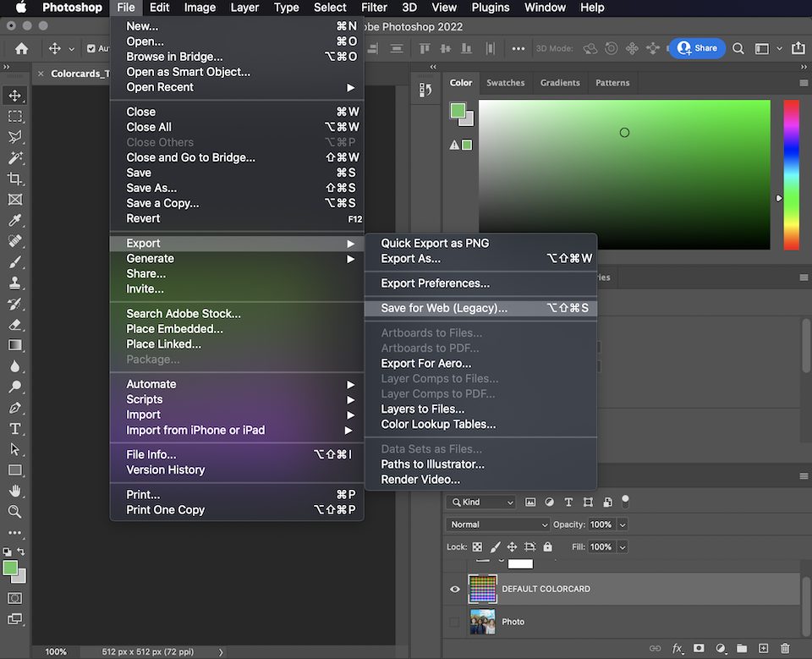
Task: Delete layer using the trash icon
Action: (785, 648)
